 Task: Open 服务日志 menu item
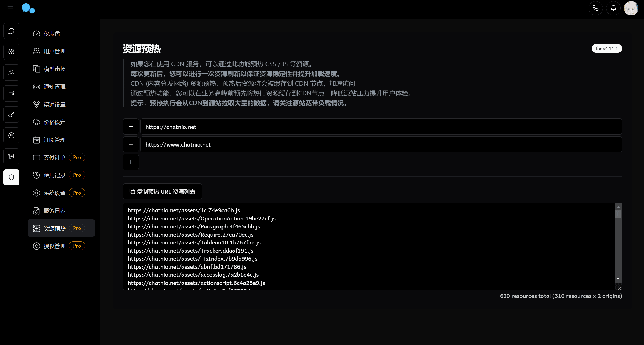pos(61,210)
